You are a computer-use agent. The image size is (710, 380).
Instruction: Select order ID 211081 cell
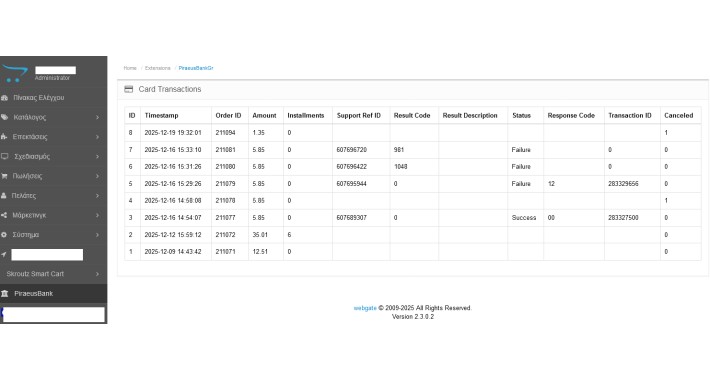click(225, 150)
